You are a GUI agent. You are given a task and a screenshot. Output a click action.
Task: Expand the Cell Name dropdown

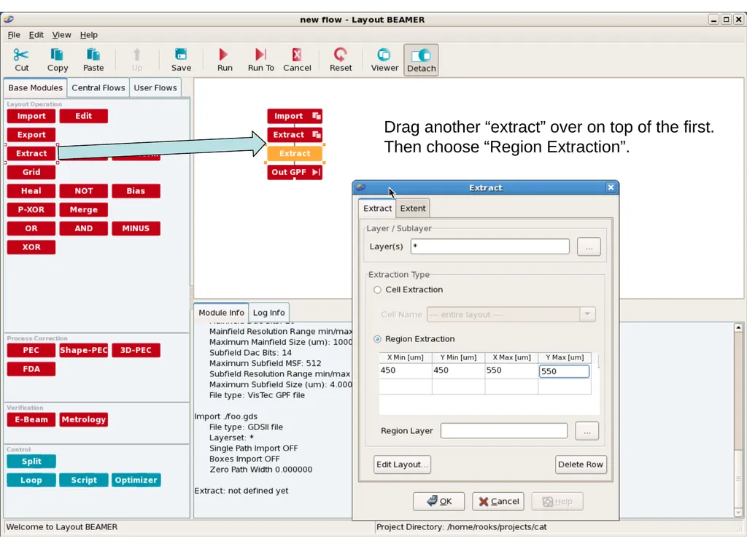point(587,314)
